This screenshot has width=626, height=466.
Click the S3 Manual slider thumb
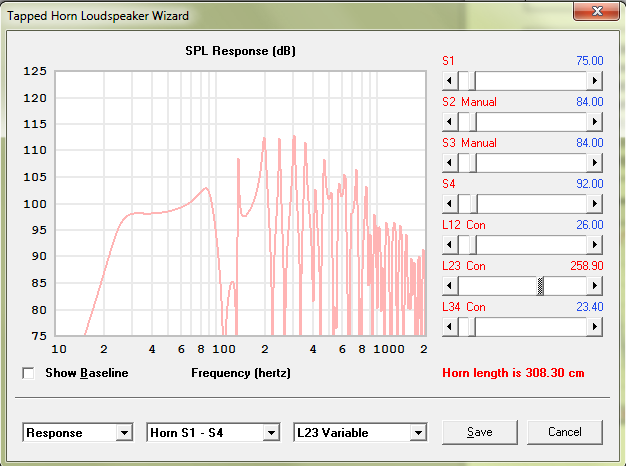coord(473,163)
